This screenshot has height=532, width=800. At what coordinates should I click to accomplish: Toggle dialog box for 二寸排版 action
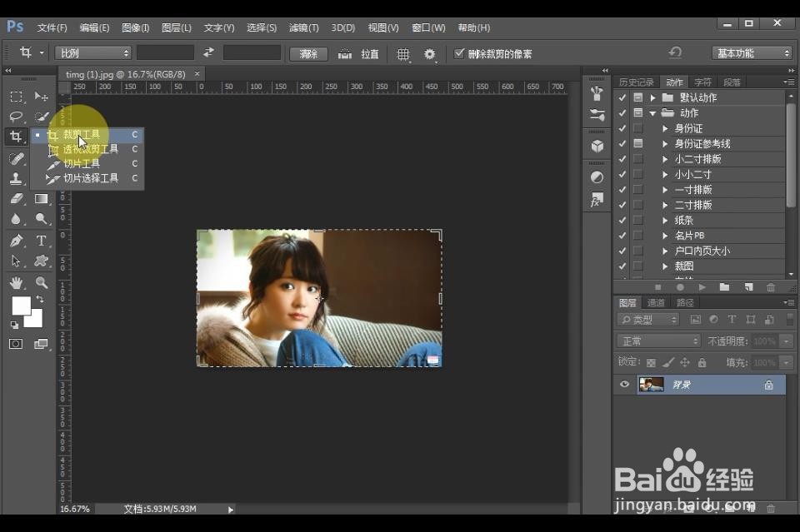click(637, 205)
